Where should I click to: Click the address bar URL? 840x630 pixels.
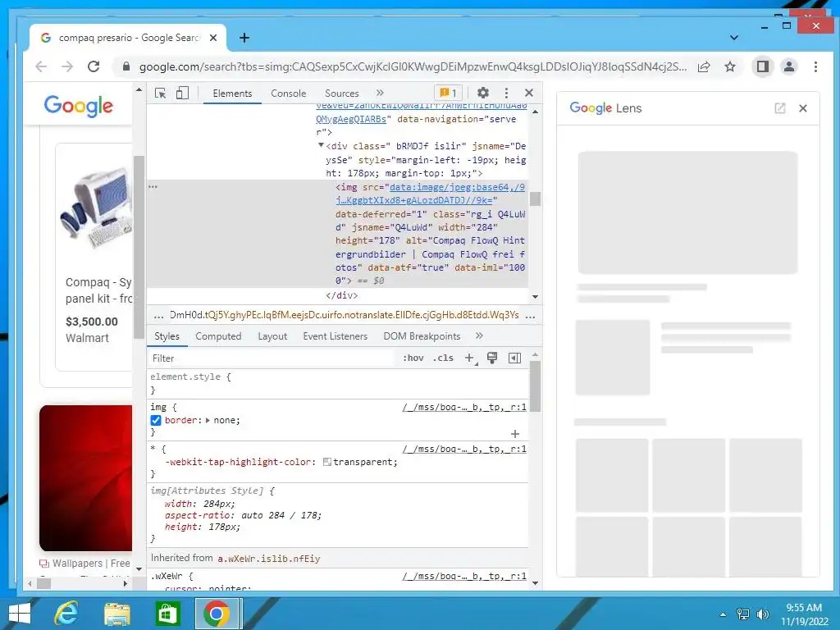413,66
